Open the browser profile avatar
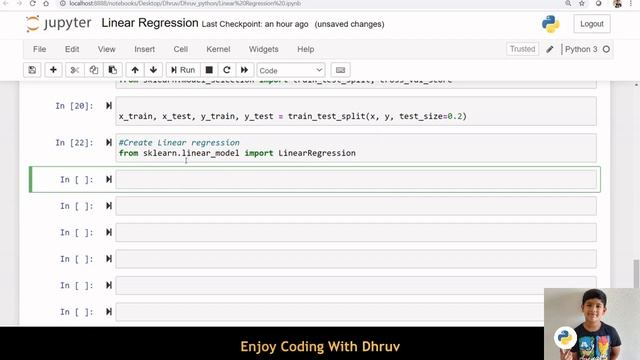The height and width of the screenshot is (360, 640). [618, 3]
